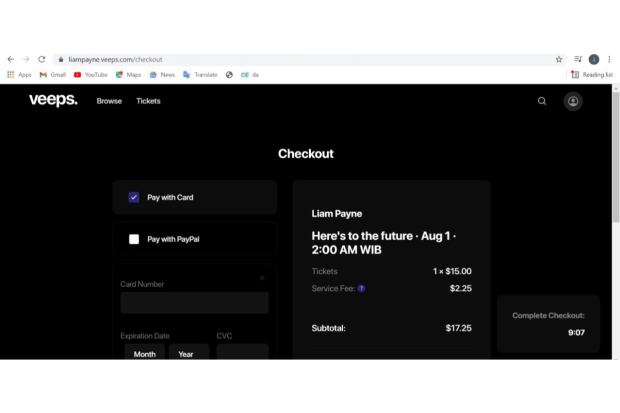Image resolution: width=620 pixels, height=413 pixels.
Task: Open the user account profile icon
Action: (573, 101)
